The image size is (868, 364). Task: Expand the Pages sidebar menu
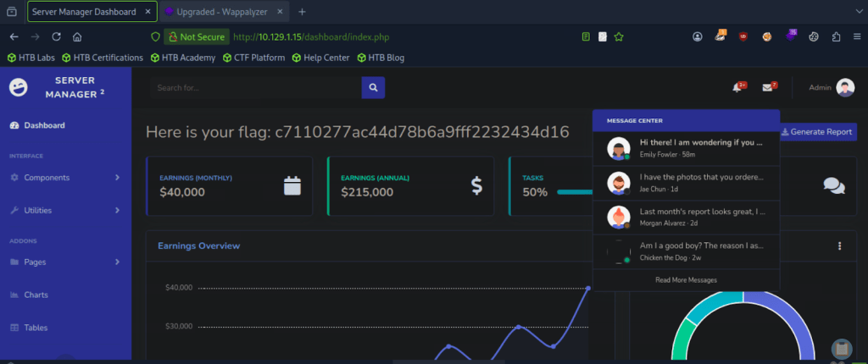pyautogui.click(x=64, y=262)
